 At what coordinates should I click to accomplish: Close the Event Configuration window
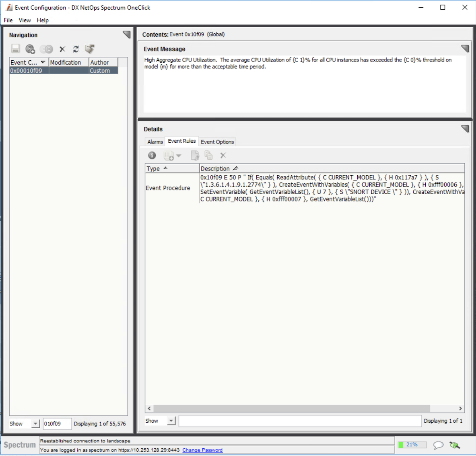(465, 7)
